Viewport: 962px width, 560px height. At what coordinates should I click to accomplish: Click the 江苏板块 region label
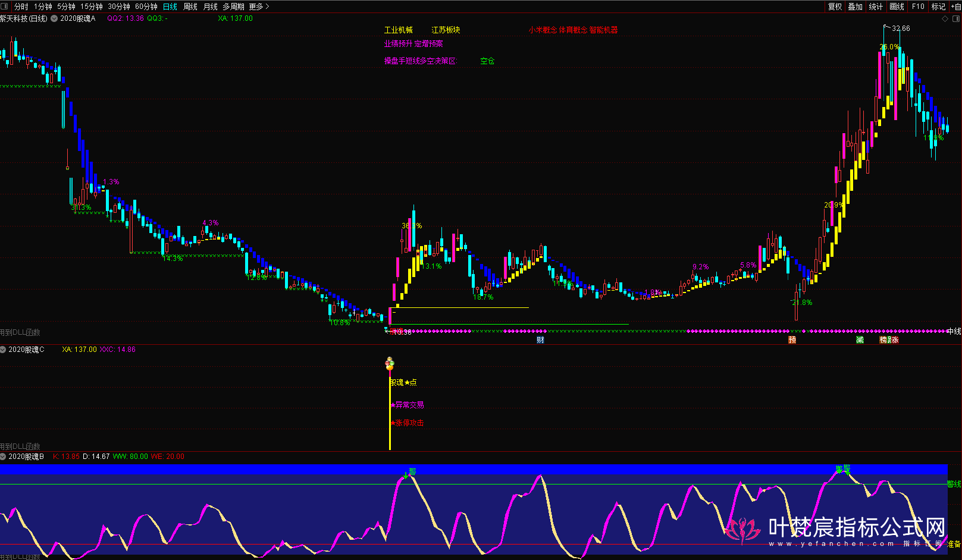point(446,30)
